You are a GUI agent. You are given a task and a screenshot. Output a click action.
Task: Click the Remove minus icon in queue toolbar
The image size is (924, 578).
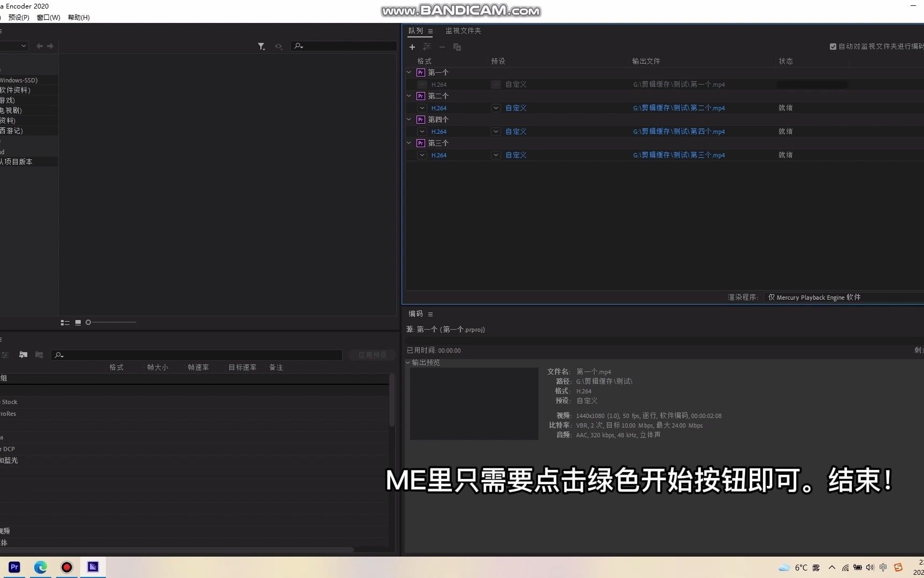click(442, 47)
